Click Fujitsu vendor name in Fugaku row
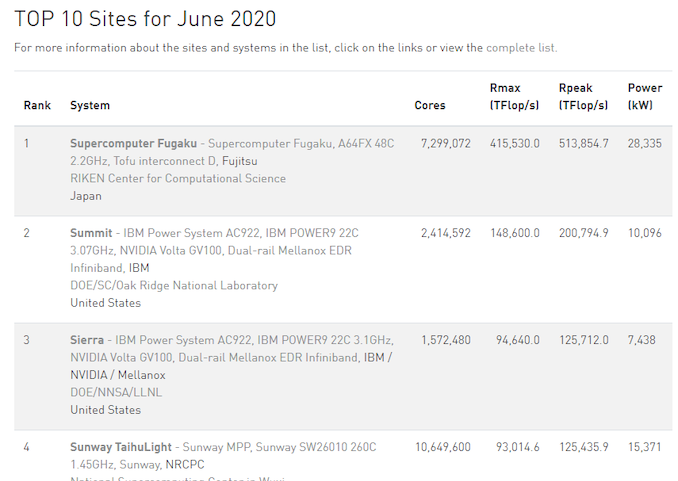The height and width of the screenshot is (481, 678). click(240, 161)
